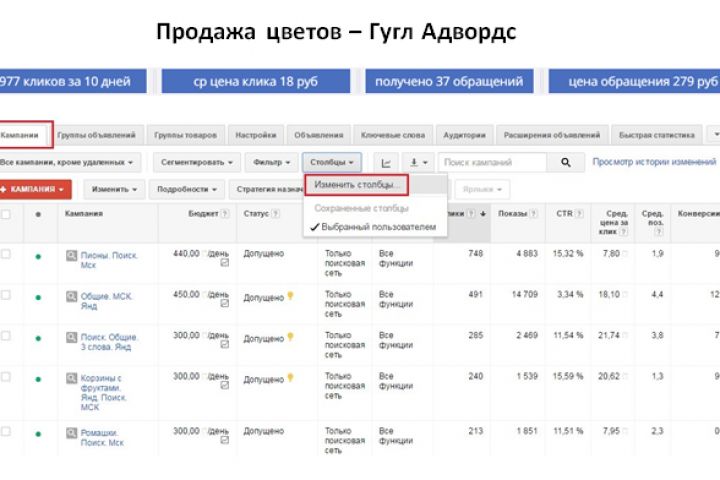Switch to the Объявления tab
The image size is (720, 480).
319,135
